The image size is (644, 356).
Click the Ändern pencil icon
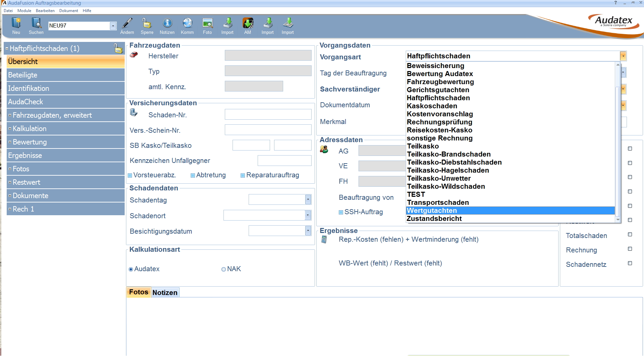point(127,23)
